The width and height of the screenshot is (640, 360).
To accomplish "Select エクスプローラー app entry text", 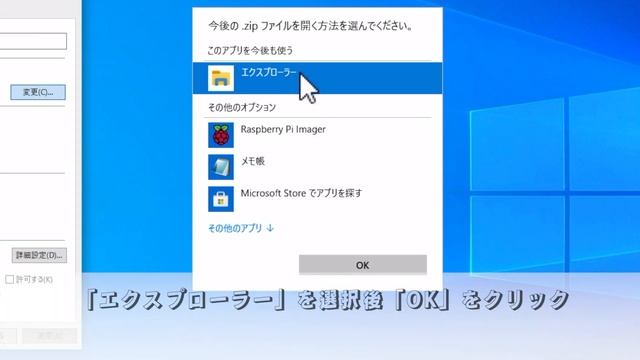I will 269,73.
